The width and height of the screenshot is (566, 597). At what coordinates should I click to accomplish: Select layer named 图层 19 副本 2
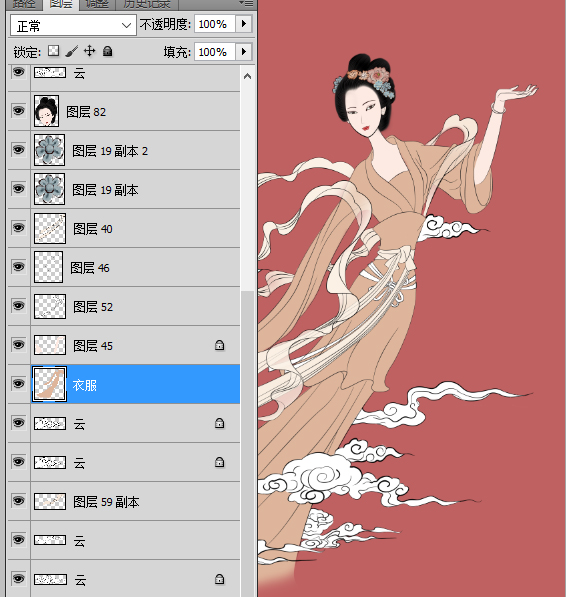(110, 151)
